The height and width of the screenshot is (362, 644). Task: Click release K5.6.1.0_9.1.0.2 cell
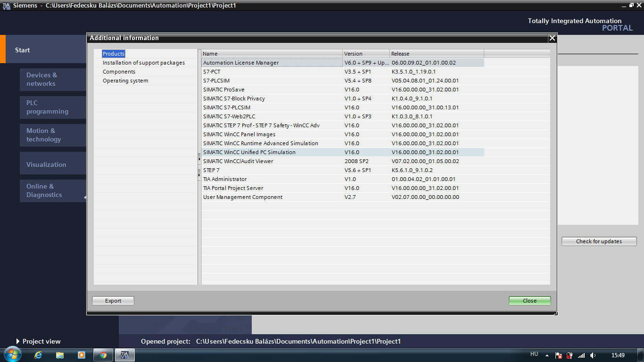click(x=437, y=170)
